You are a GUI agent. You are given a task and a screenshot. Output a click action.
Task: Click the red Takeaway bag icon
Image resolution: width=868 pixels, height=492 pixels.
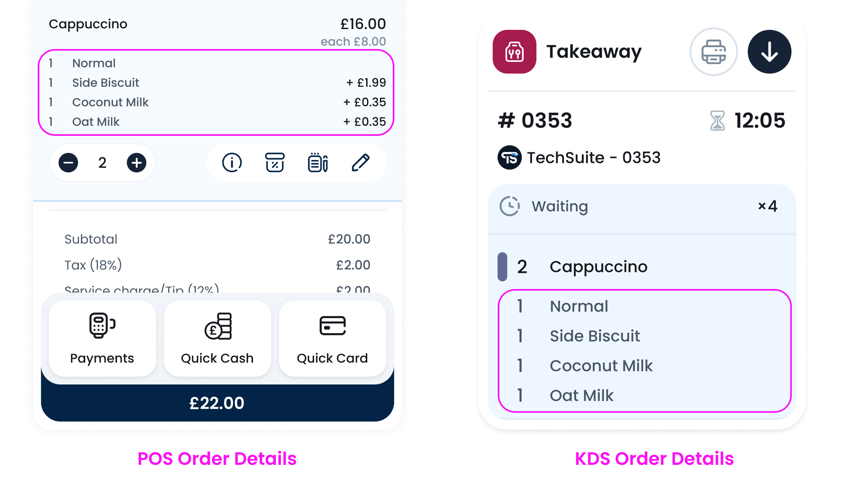coord(514,52)
